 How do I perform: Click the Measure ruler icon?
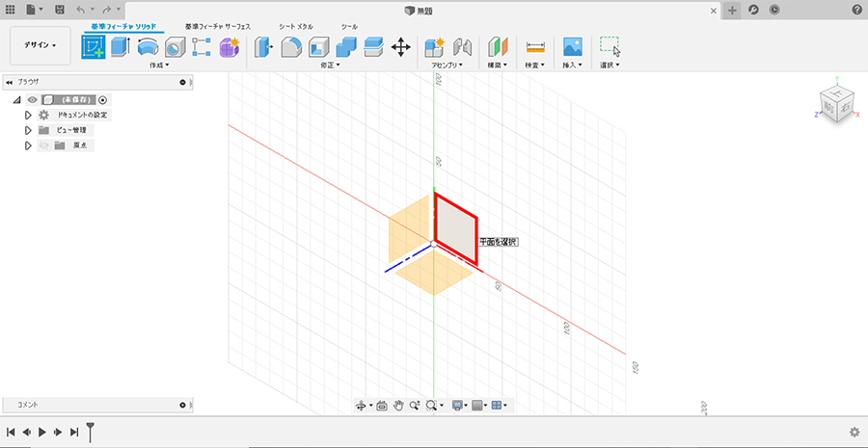coord(535,47)
